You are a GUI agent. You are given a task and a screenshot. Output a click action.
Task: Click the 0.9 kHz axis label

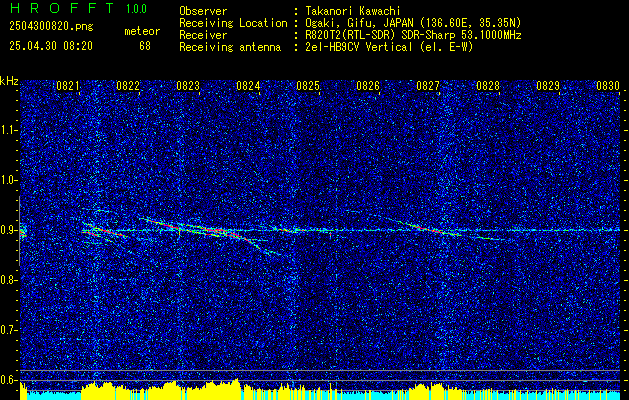(9, 230)
